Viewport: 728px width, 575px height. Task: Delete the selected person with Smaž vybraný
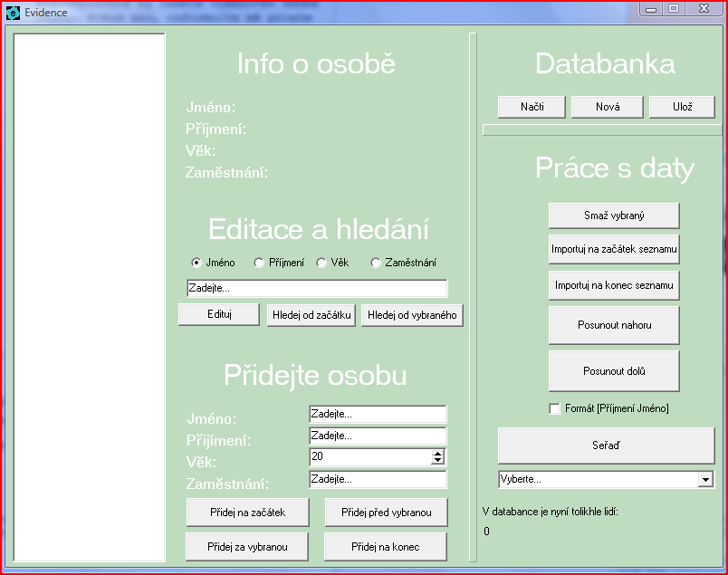coord(614,216)
